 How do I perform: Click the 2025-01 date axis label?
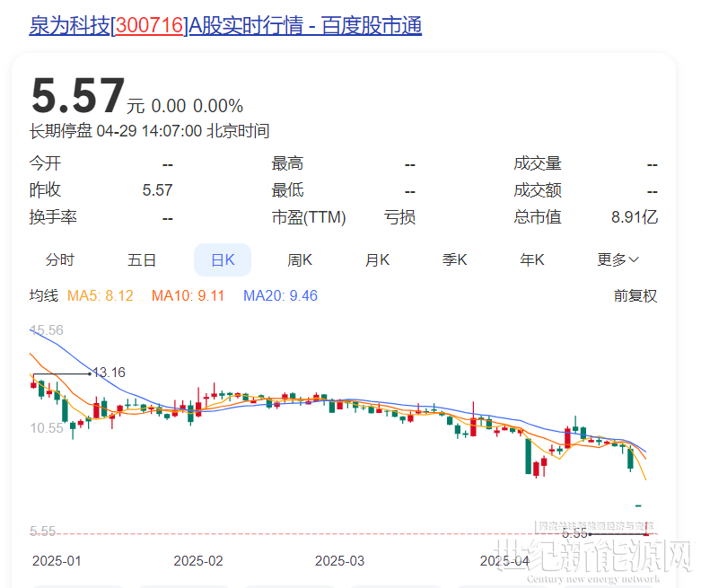click(57, 561)
